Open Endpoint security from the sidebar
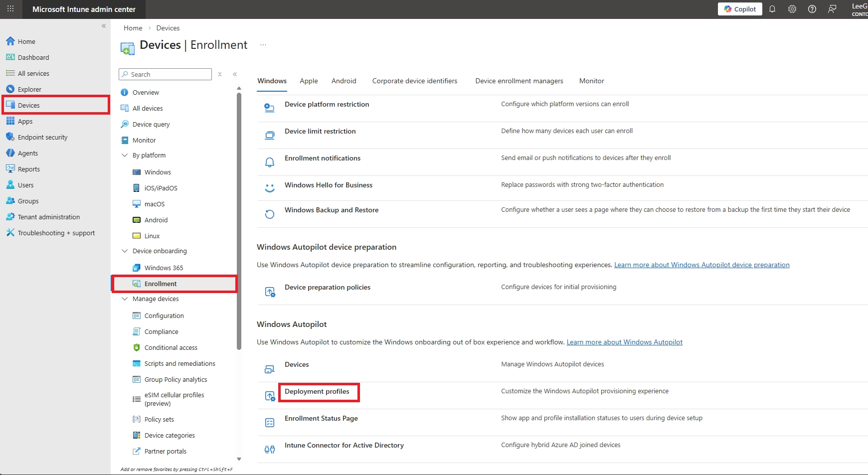The height and width of the screenshot is (475, 868). click(42, 137)
